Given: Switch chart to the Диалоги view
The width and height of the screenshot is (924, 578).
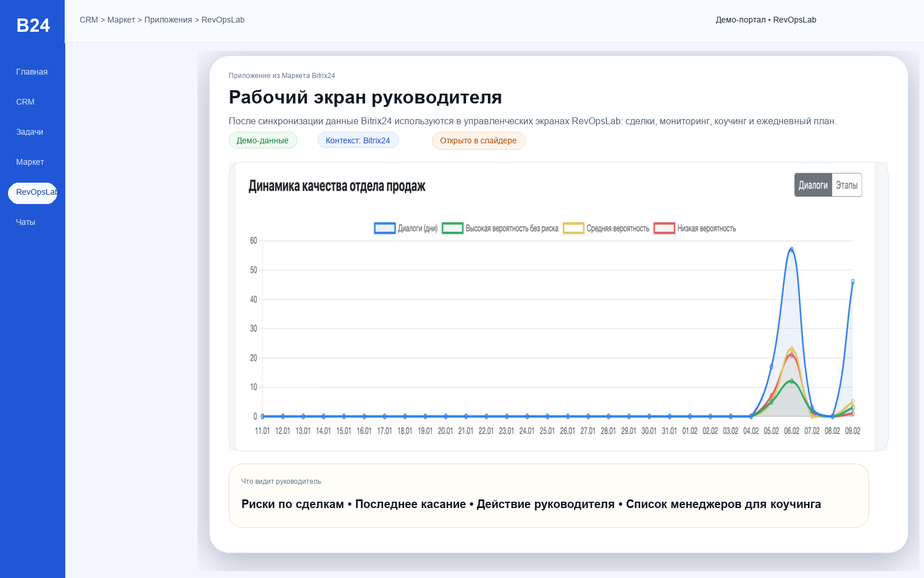Looking at the screenshot, I should (x=813, y=185).
